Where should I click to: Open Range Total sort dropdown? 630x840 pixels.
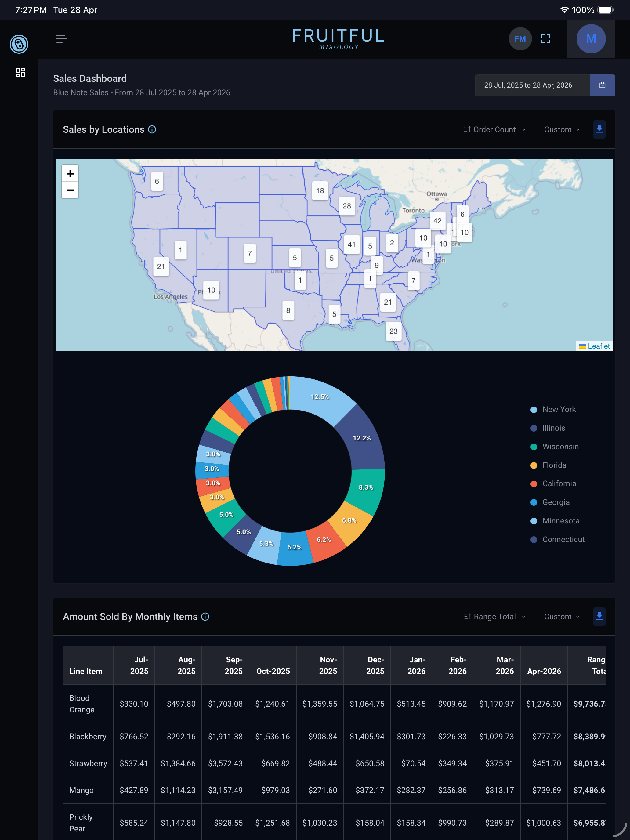[495, 616]
